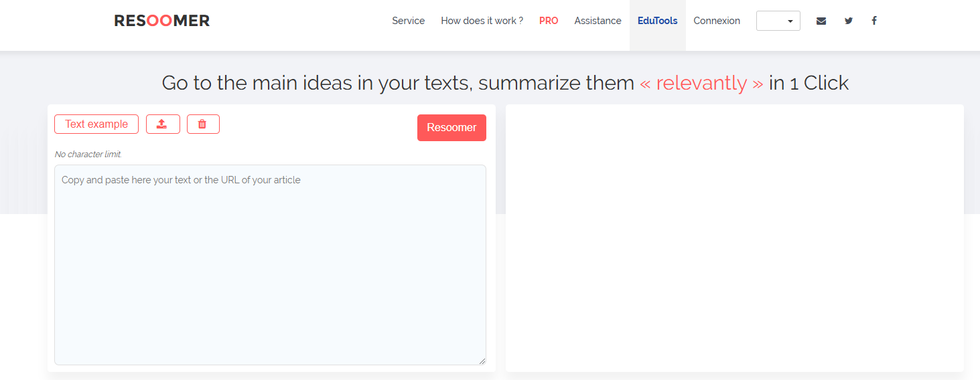Click the textarea resize handle
The height and width of the screenshot is (380, 980).
[482, 361]
